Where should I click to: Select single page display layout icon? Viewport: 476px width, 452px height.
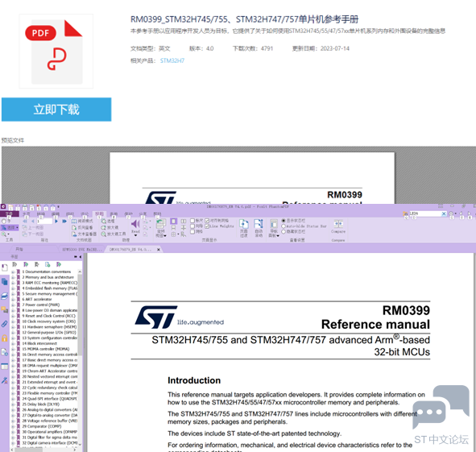tap(173, 221)
